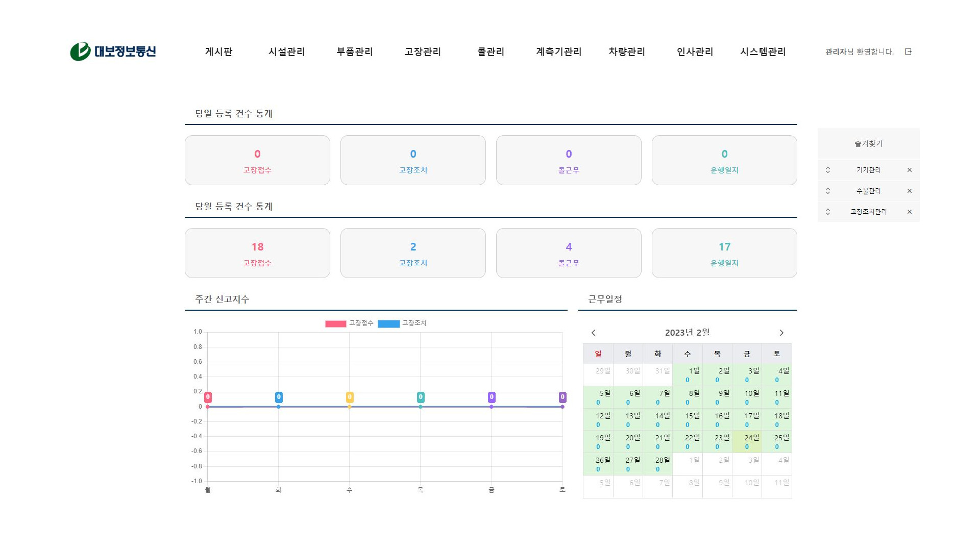
Task: Delete 고장조치관리 favorite via X icon
Action: (909, 212)
